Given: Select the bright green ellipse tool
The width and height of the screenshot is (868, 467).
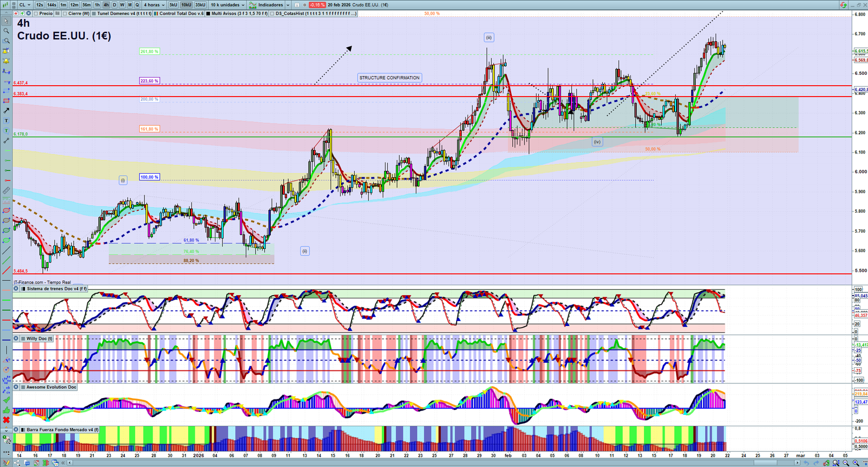Looking at the screenshot, I should coord(7,240).
